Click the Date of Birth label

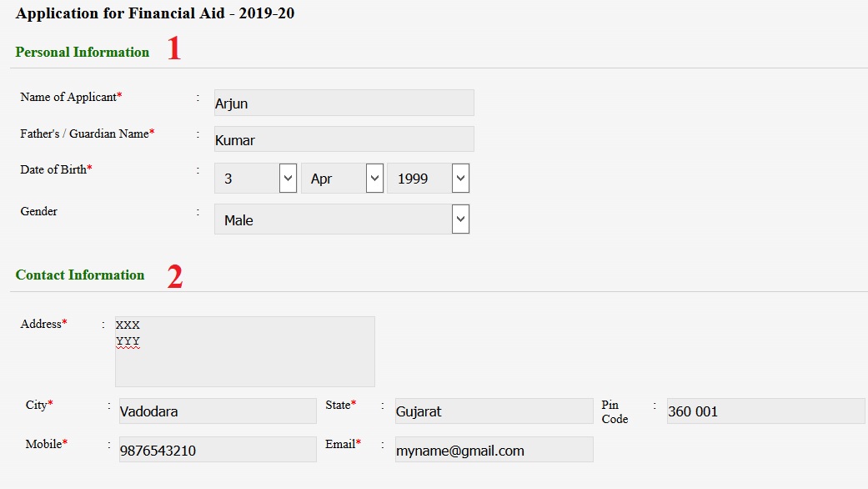[x=56, y=169]
